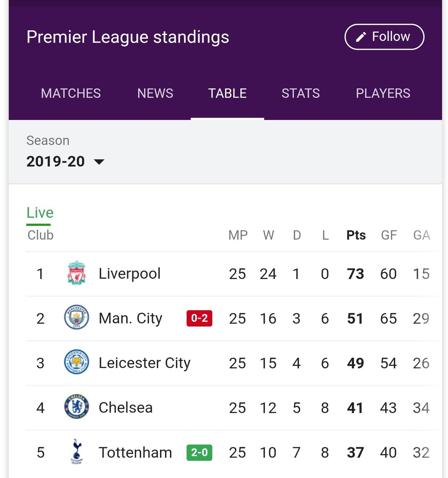Switch to the MATCHES tab
This screenshot has width=448, height=478.
[71, 93]
